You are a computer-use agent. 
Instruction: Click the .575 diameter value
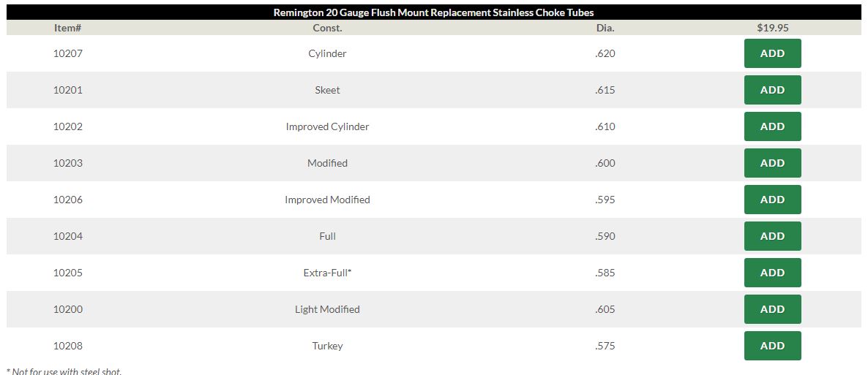(x=605, y=346)
